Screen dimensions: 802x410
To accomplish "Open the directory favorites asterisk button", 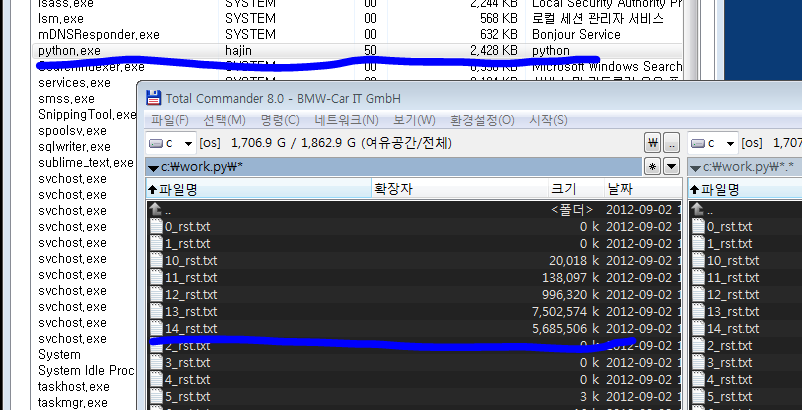I will [x=652, y=166].
